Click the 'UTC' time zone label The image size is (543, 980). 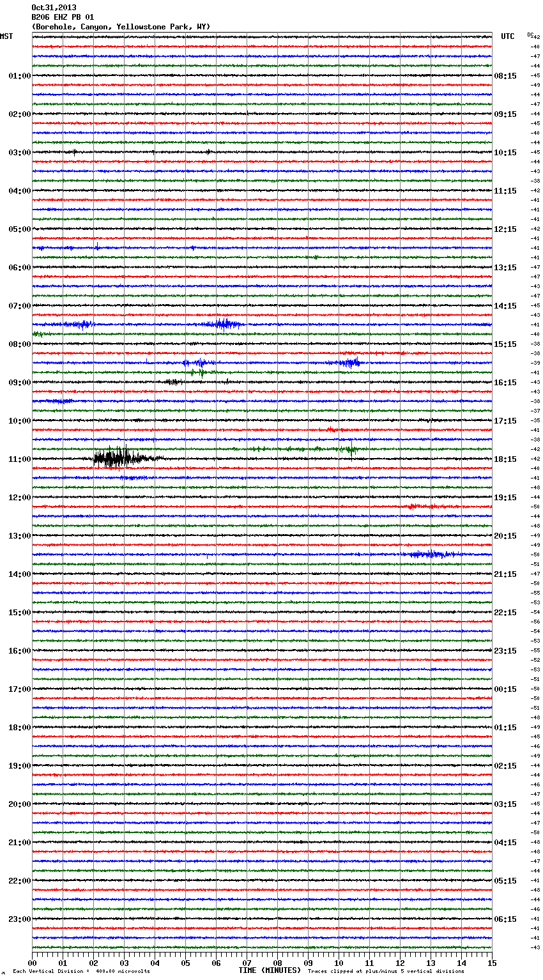[x=508, y=36]
